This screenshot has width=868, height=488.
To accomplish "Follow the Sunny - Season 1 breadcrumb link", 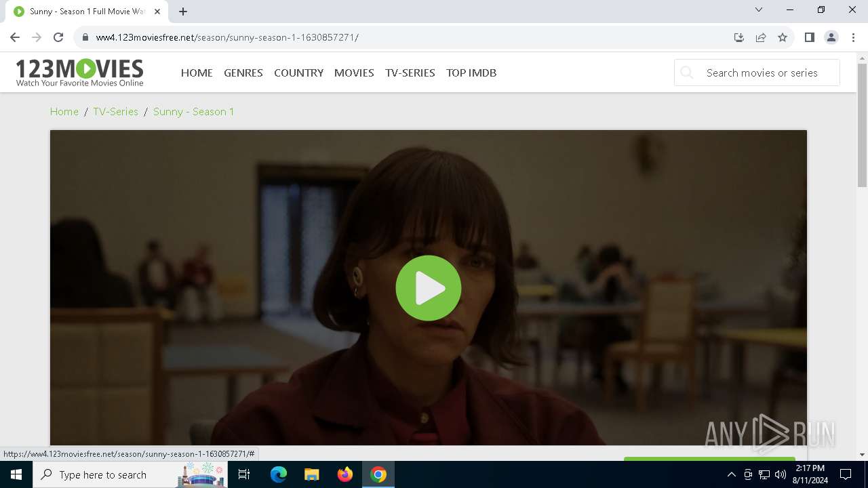I will [193, 112].
